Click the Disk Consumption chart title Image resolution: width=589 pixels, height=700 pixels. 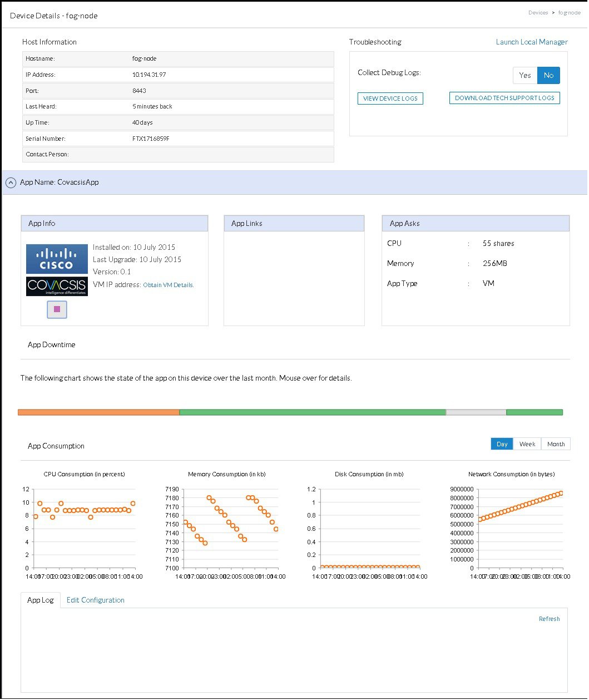point(369,474)
